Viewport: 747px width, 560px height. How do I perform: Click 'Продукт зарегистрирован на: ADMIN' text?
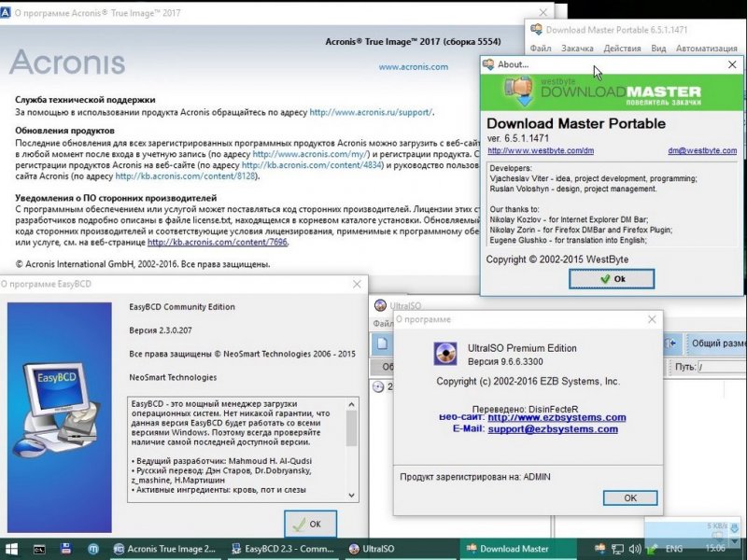click(x=475, y=477)
